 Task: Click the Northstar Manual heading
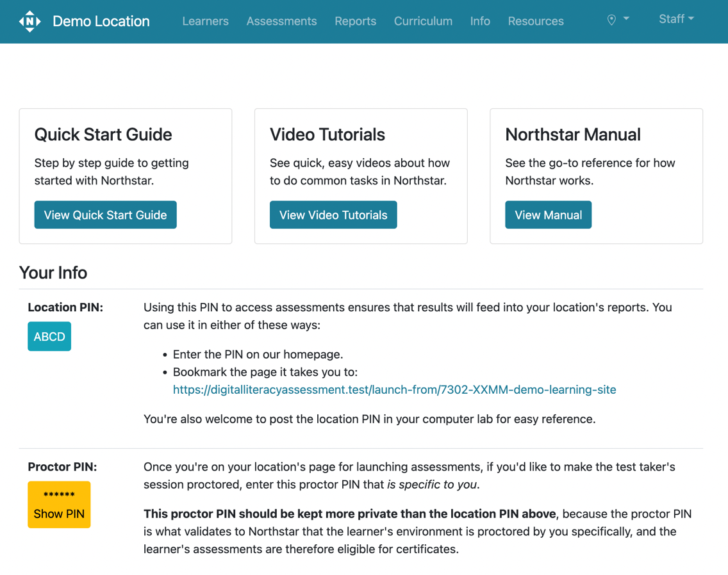(573, 134)
